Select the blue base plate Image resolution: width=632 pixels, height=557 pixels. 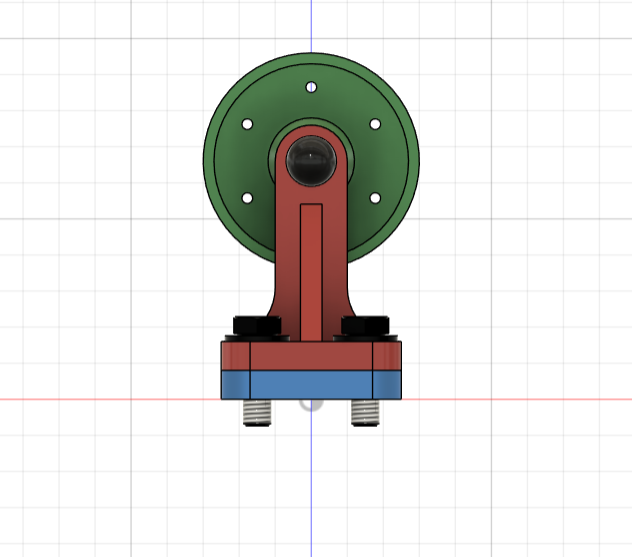[x=311, y=385]
